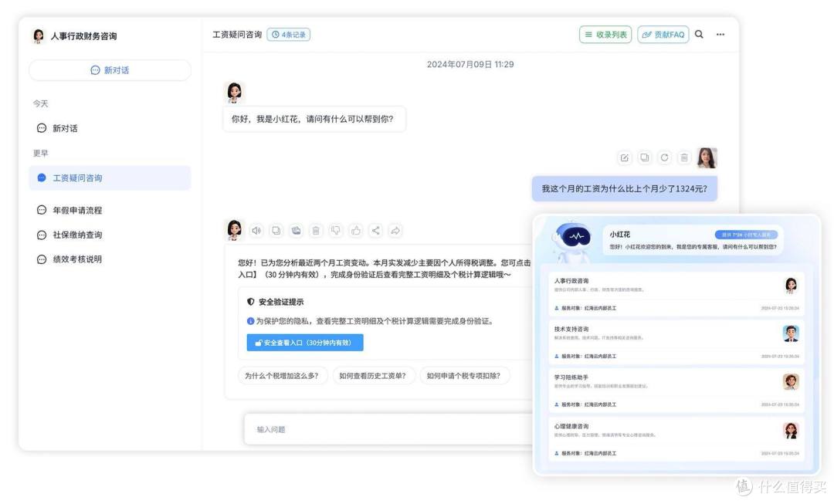Delete the user message with trash icon
This screenshot has height=504, width=834.
[x=684, y=158]
